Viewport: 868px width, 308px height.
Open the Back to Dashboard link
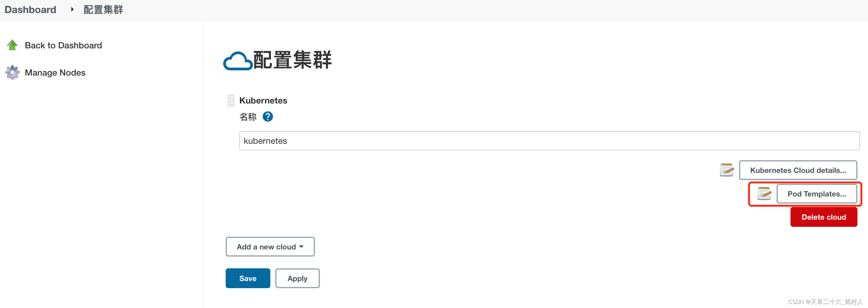click(x=63, y=45)
